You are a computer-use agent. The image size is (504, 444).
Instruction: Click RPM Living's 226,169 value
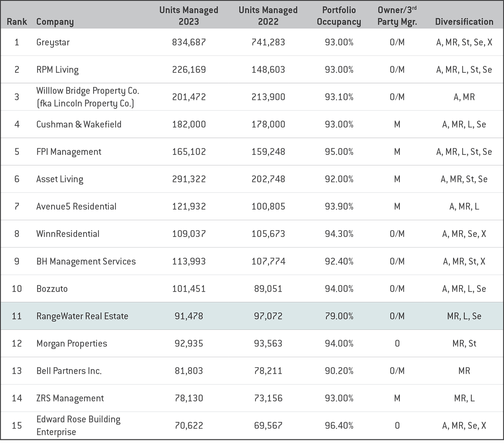click(189, 70)
